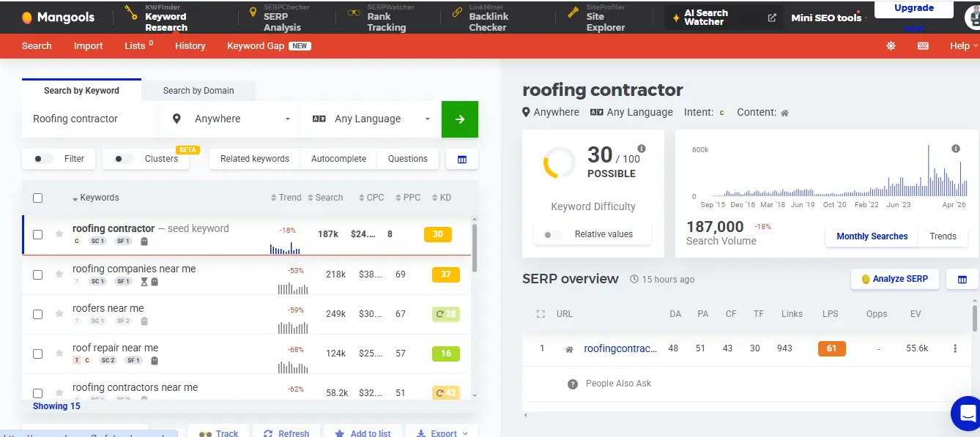980x437 pixels.
Task: Click info icon beside keyword difficulty score
Action: [642, 149]
